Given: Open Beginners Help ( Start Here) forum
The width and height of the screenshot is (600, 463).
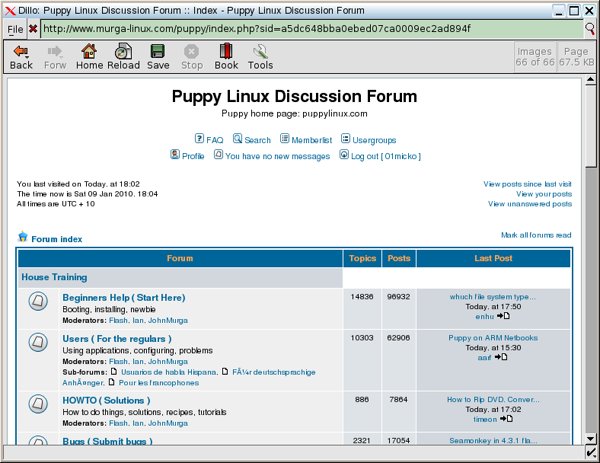Looking at the screenshot, I should [x=124, y=298].
